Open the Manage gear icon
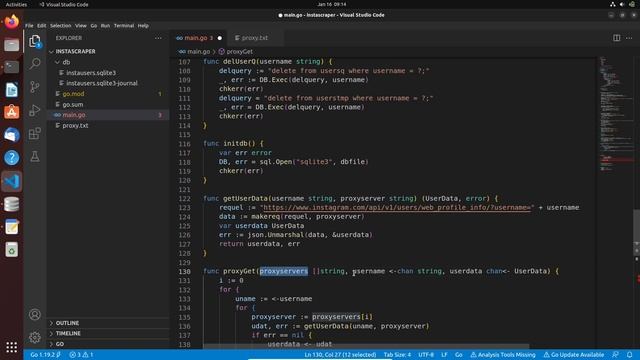The width and height of the screenshot is (640, 360). pos(35,337)
